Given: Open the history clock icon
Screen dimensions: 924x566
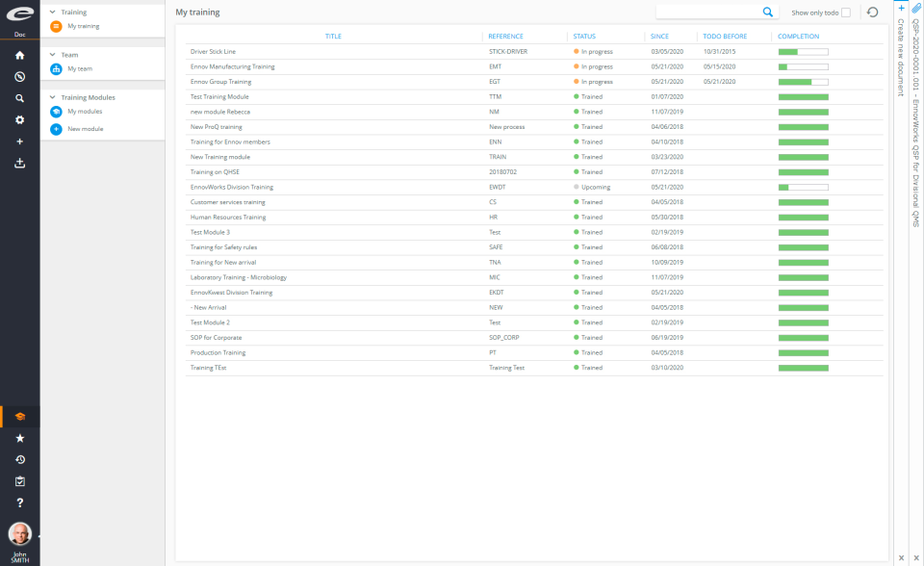Looking at the screenshot, I should click(x=19, y=459).
